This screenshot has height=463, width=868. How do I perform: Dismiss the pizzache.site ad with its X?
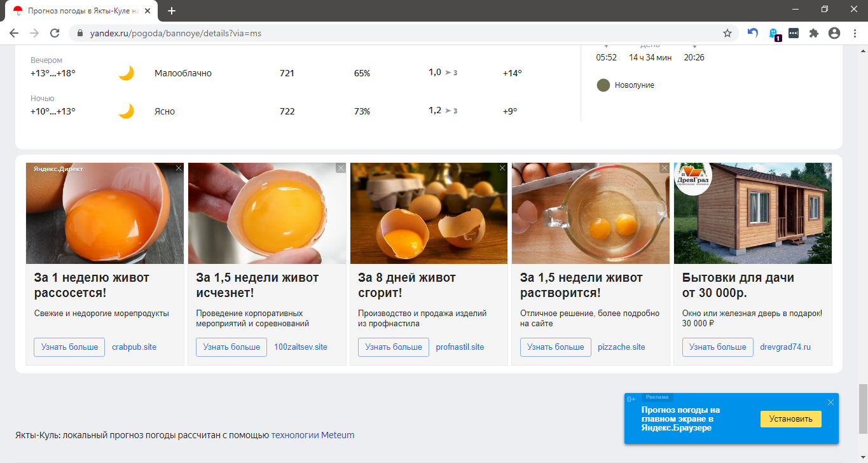click(x=665, y=168)
